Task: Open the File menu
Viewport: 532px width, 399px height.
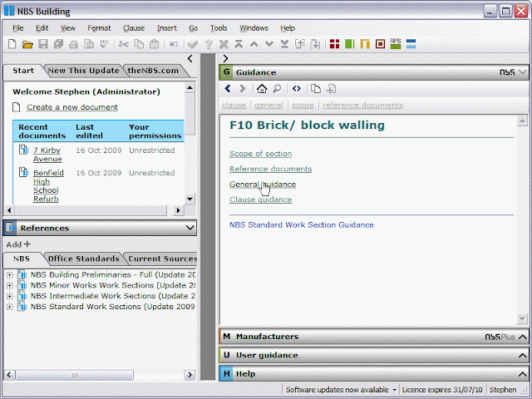Action: [18, 28]
